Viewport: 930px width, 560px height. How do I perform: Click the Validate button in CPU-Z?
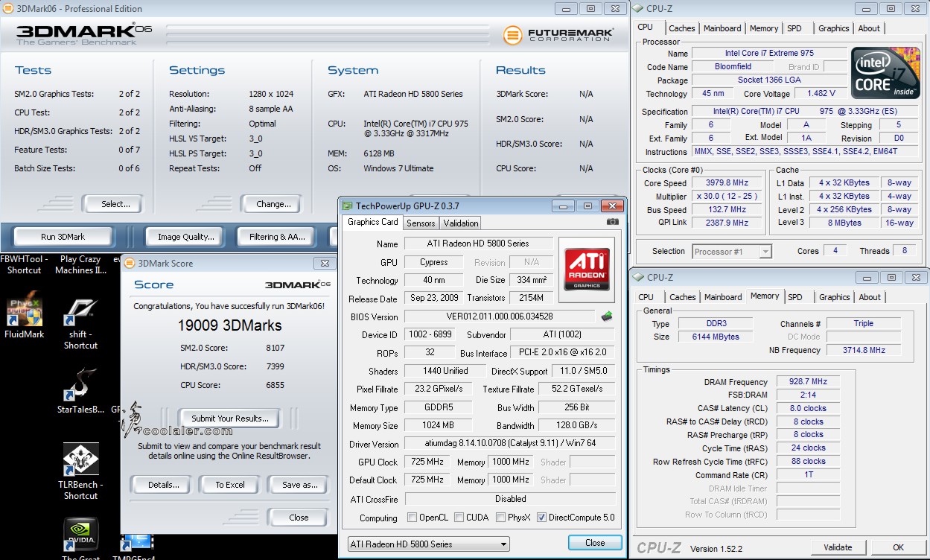coord(838,547)
